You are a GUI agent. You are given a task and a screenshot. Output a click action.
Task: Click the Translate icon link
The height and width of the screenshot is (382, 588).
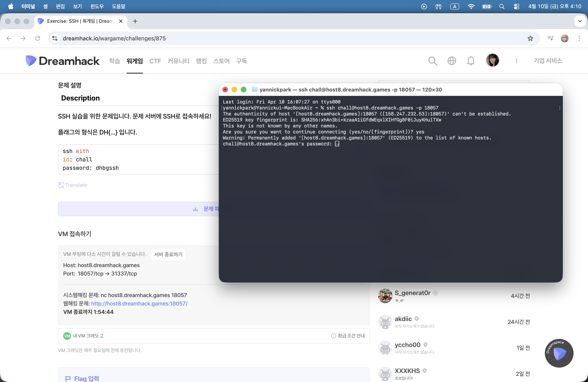click(73, 185)
